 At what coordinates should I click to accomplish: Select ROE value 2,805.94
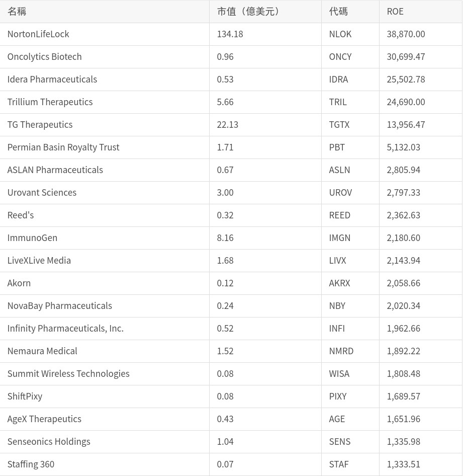[403, 170]
